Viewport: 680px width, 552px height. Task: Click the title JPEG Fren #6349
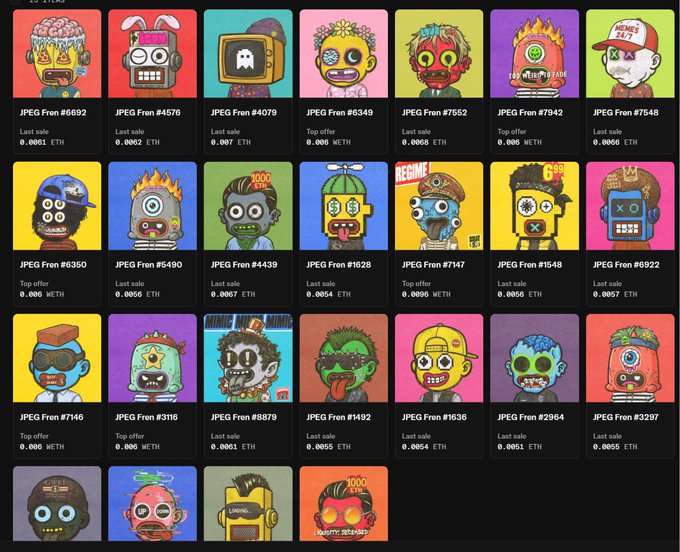340,113
